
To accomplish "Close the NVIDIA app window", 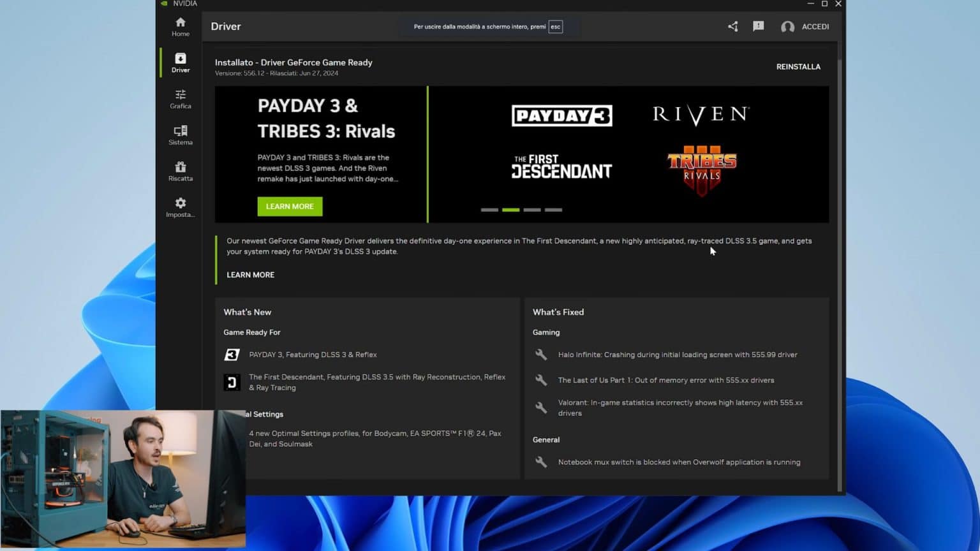I will point(838,4).
